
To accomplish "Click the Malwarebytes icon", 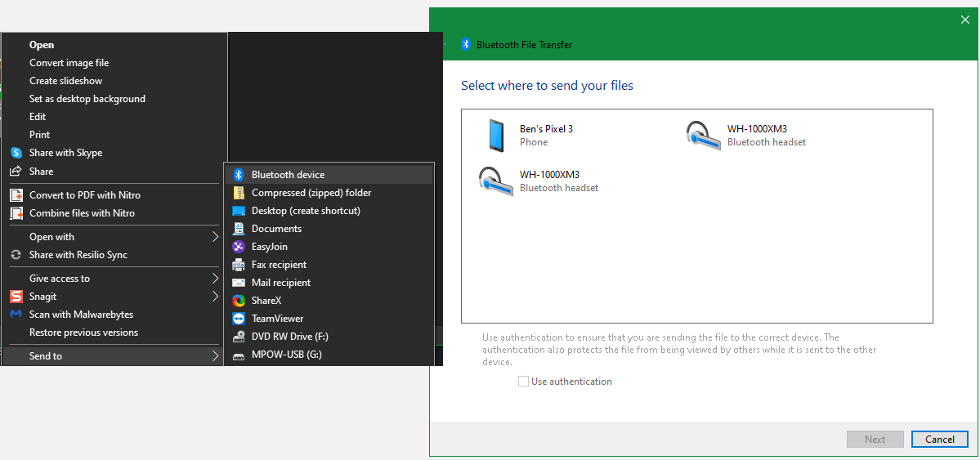I will [16, 315].
